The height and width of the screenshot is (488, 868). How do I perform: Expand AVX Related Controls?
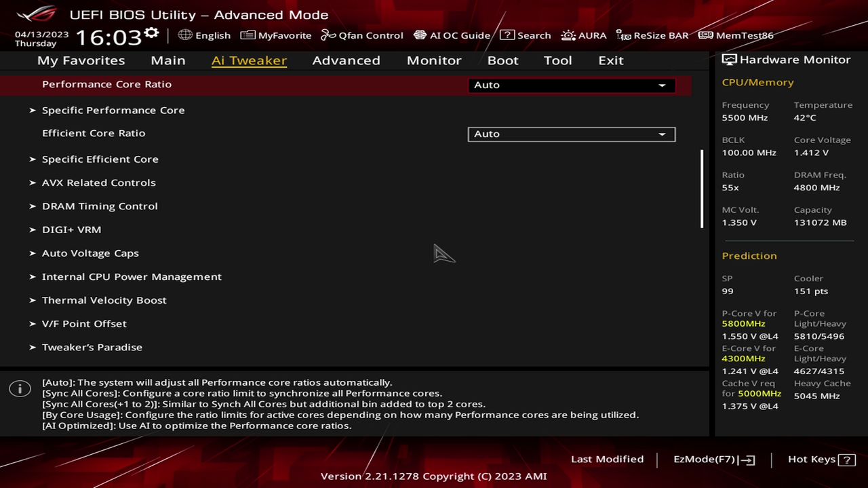[x=99, y=182]
